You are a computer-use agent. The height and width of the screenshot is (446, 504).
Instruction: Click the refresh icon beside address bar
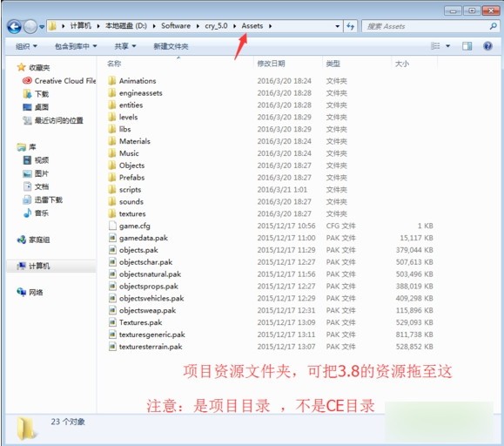click(350, 26)
